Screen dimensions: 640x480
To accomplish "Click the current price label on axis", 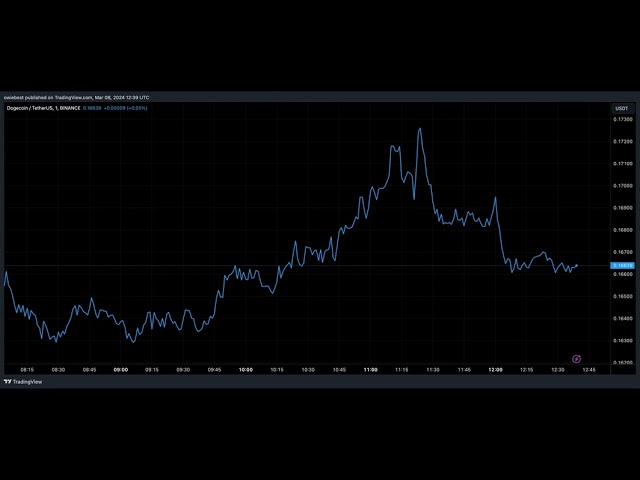I will [x=621, y=265].
